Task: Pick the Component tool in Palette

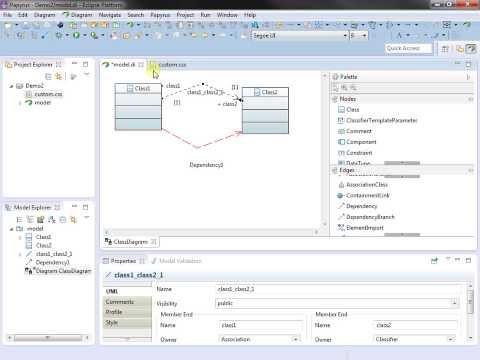Action: point(357,142)
